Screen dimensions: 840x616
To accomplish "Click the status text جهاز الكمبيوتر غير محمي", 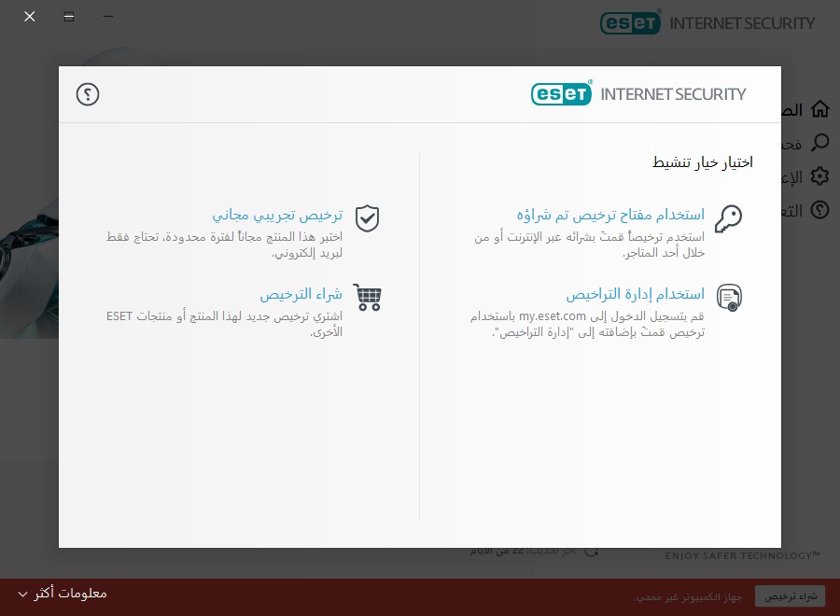I will (688, 596).
